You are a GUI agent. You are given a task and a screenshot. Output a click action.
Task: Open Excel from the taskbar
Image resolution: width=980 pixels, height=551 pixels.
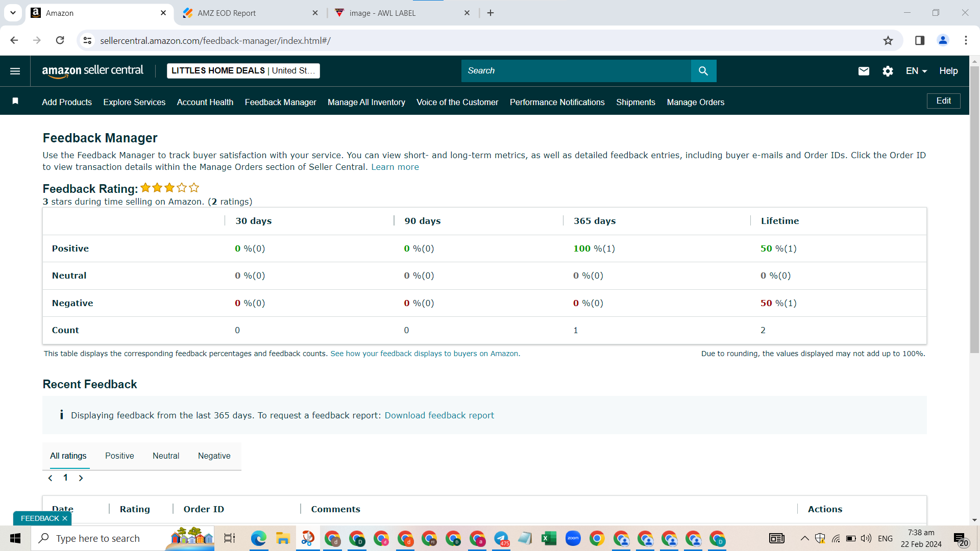(549, 538)
